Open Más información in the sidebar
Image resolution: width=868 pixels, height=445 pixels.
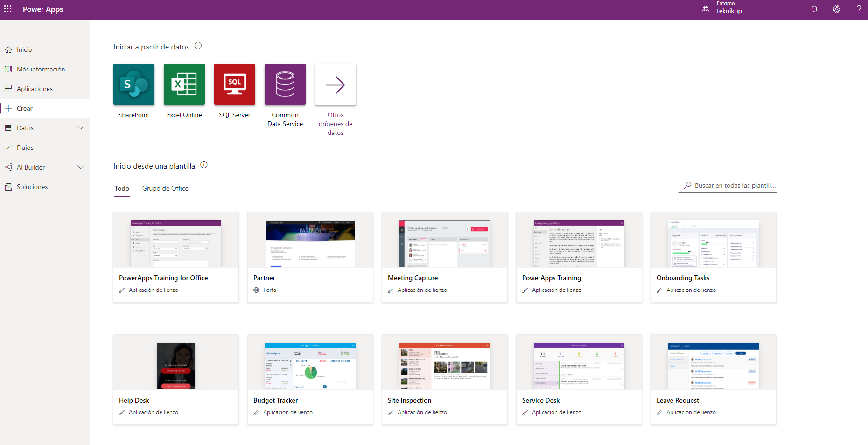[45, 69]
